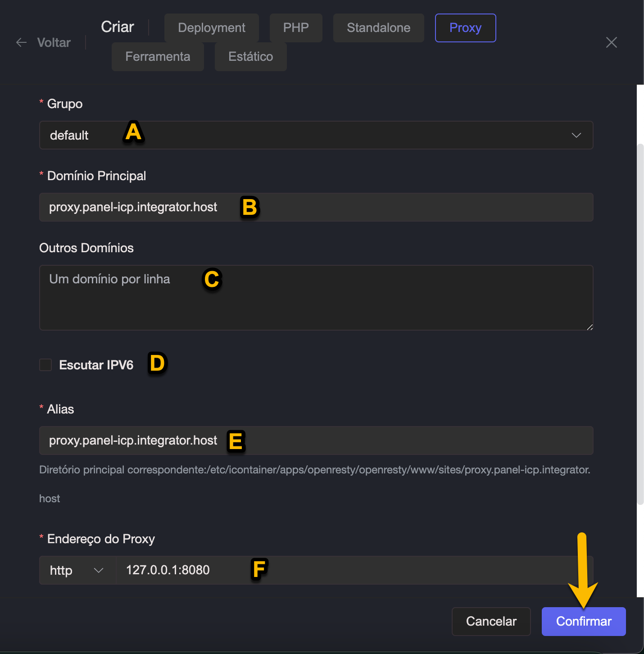Close the create dialog with X
This screenshot has height=654, width=644.
(x=611, y=42)
